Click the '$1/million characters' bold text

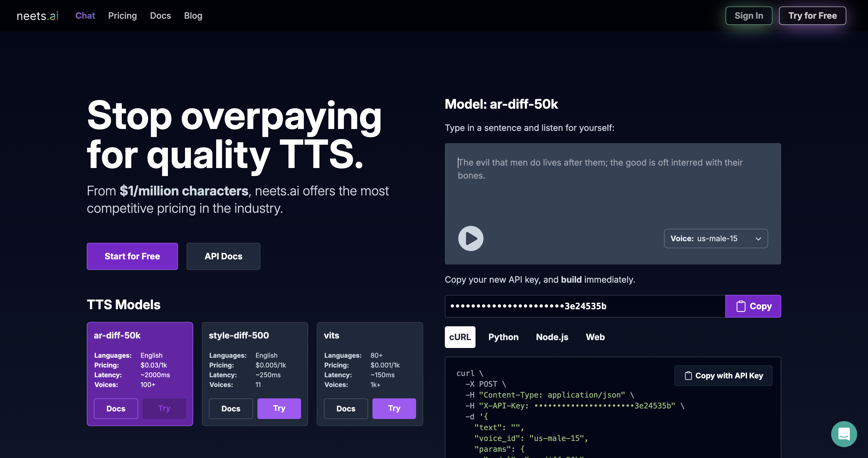pos(184,191)
